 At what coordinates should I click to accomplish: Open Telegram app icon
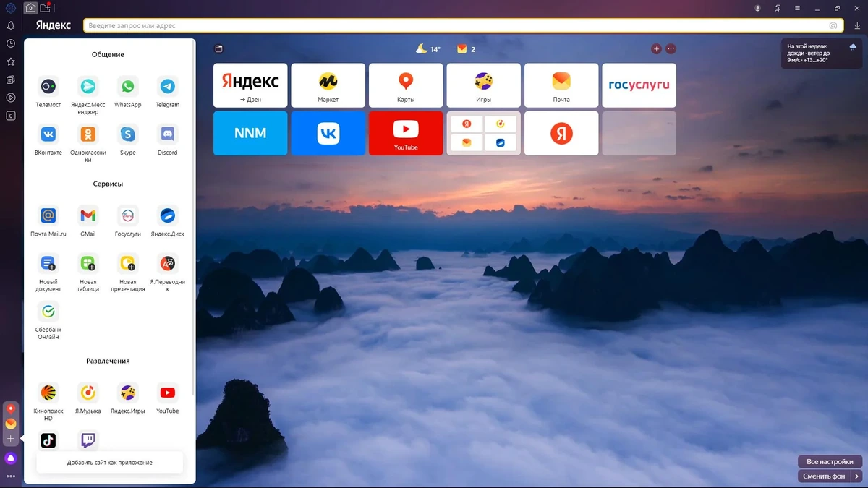click(168, 87)
